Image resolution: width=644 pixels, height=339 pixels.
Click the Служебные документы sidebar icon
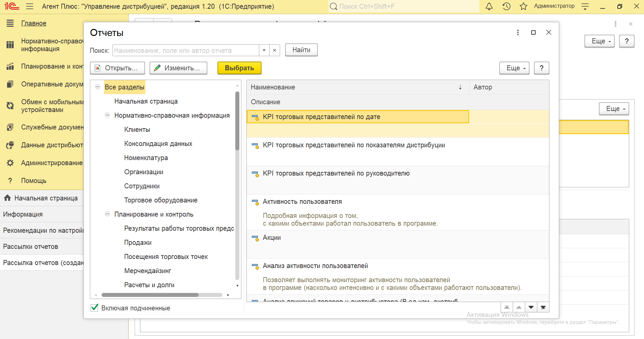pyautogui.click(x=10, y=127)
